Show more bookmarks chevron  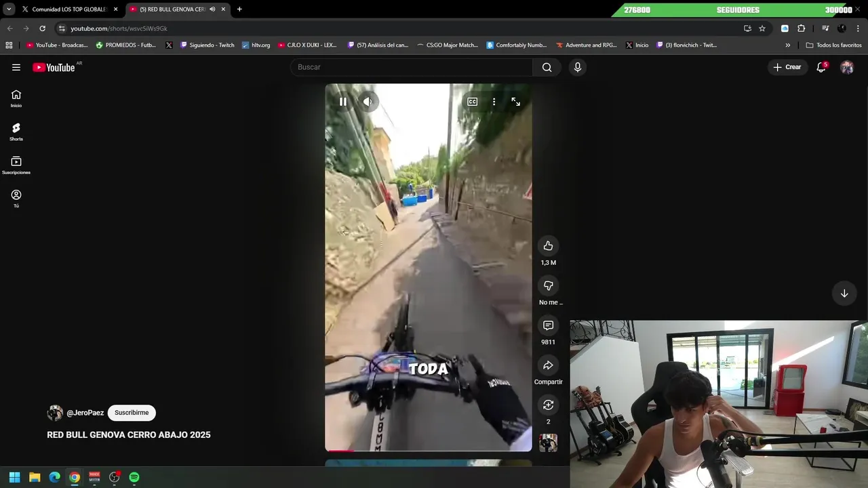pyautogui.click(x=788, y=45)
